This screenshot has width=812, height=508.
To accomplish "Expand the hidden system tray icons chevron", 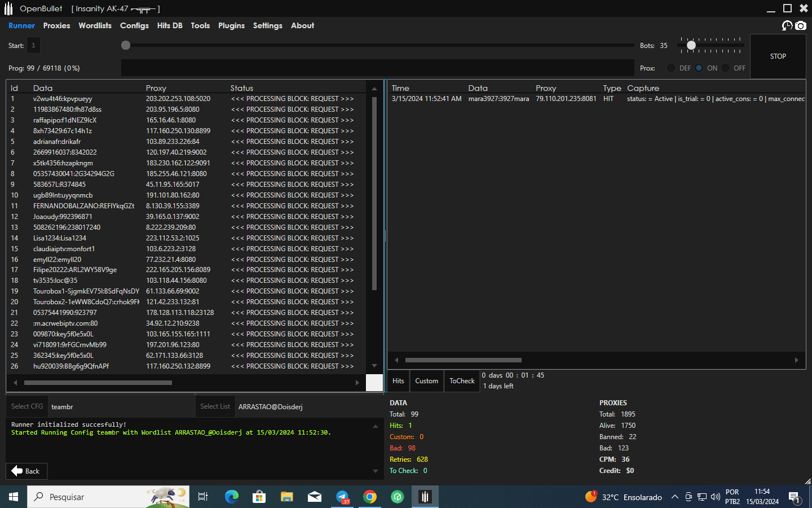I will [x=674, y=497].
